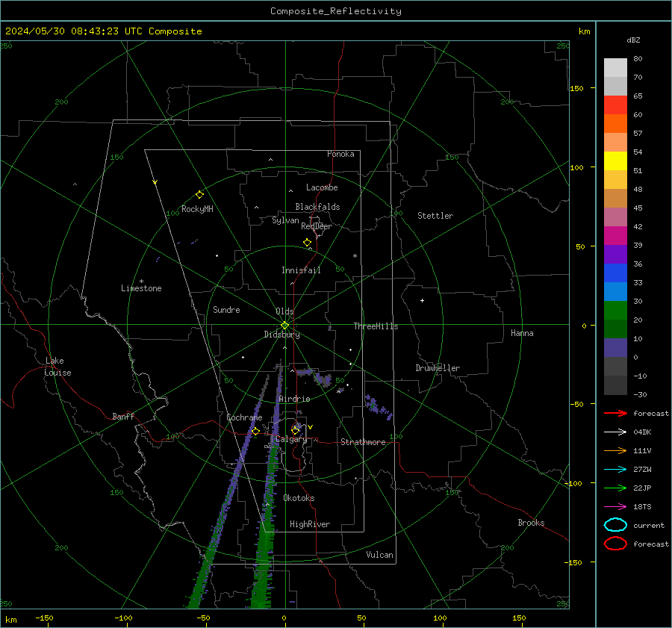Click the Lacombe city label
This screenshot has height=628, width=672.
322,187
